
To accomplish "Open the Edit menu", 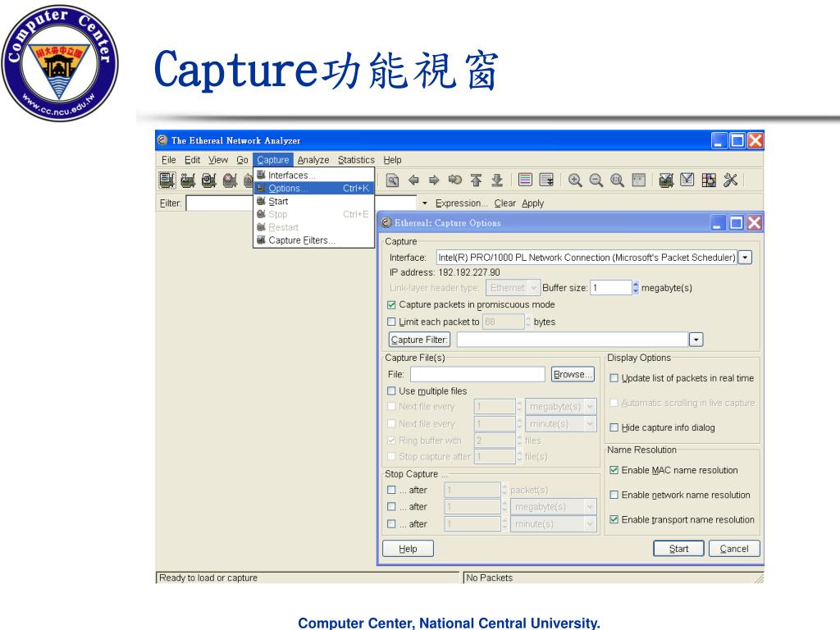I will point(192,160).
